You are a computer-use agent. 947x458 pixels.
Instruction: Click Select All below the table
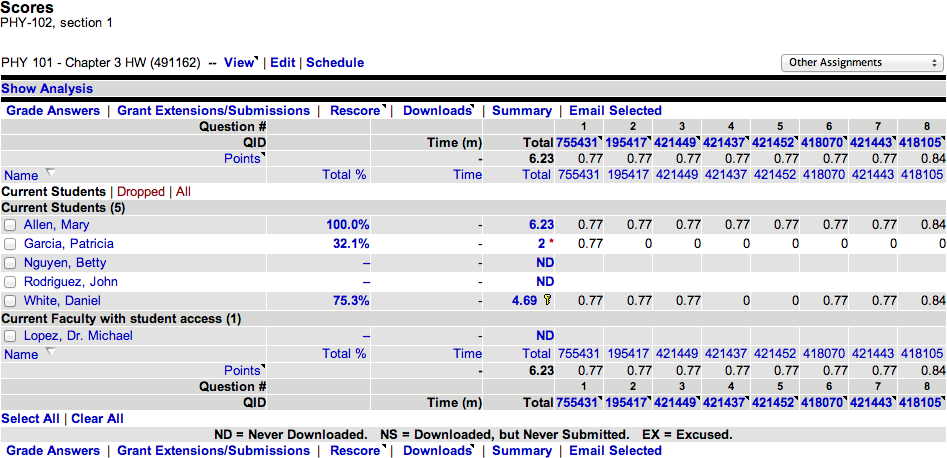pos(30,419)
